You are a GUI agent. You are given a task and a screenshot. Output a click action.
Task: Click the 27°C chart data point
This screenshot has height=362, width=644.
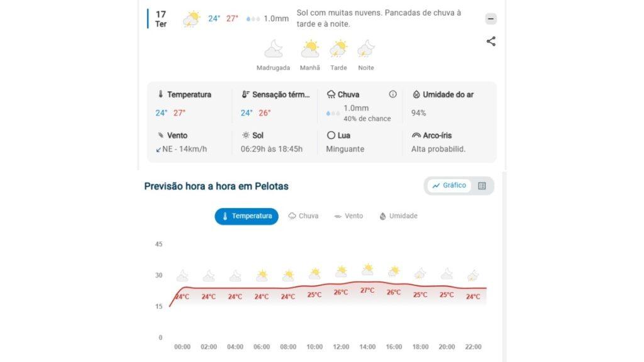(x=367, y=290)
